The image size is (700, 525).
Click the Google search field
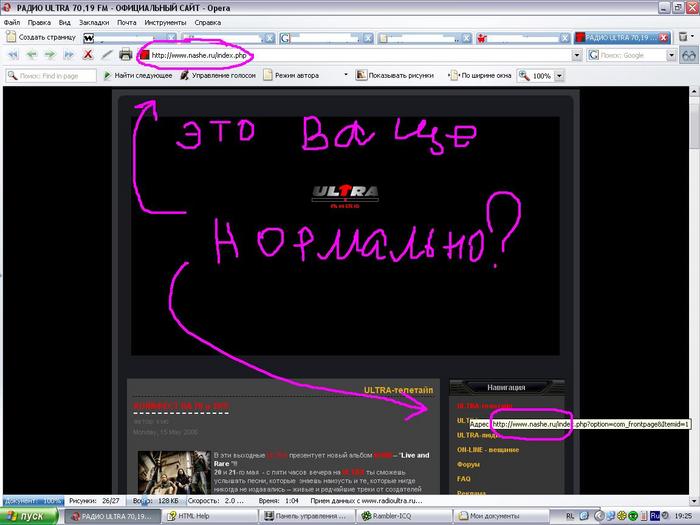coord(627,55)
